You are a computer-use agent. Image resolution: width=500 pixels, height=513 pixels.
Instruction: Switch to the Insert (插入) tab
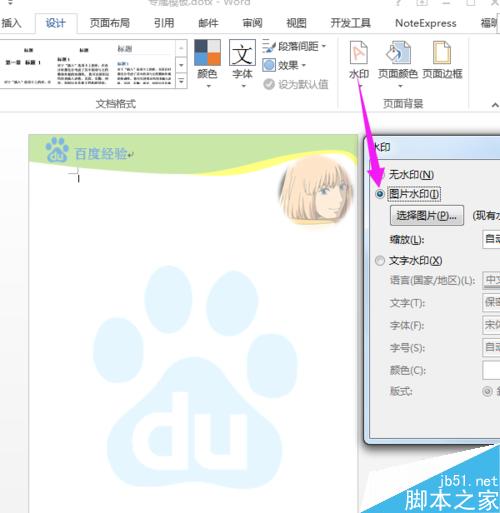pos(11,23)
